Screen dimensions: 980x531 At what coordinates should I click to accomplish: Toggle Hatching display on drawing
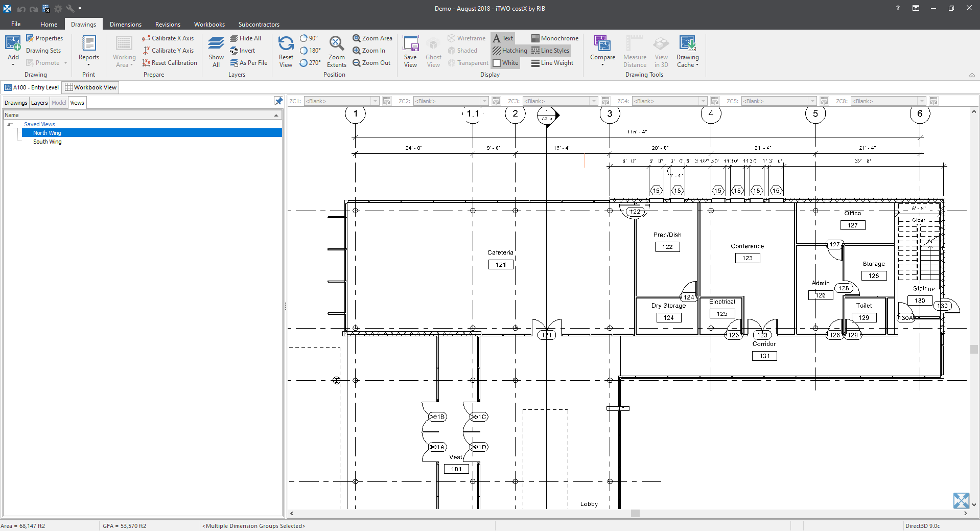509,51
